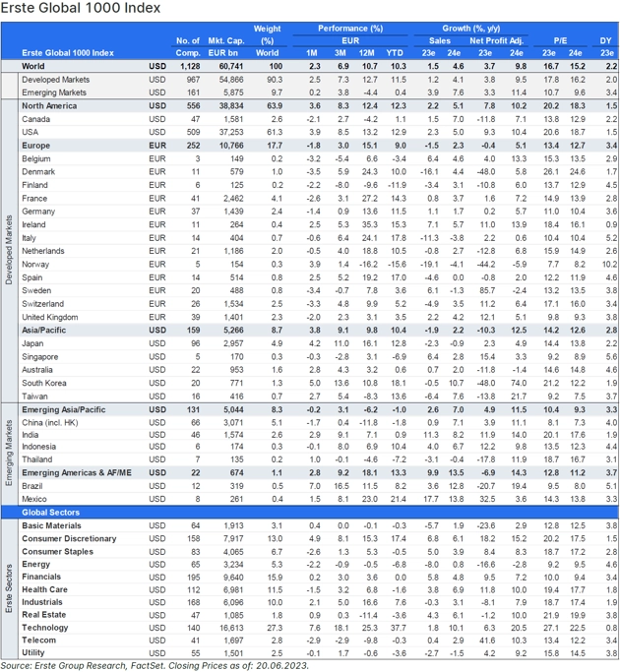
Task: Select the Energy sector label
Action: click(36, 564)
